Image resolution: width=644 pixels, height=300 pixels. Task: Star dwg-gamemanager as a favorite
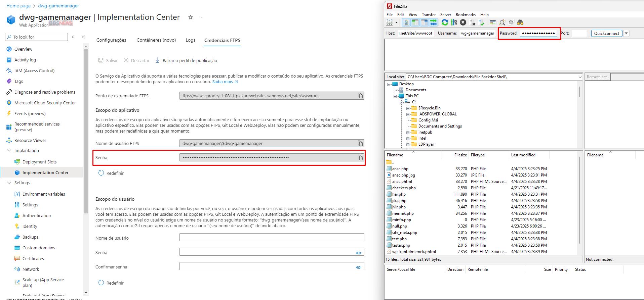[x=191, y=17]
